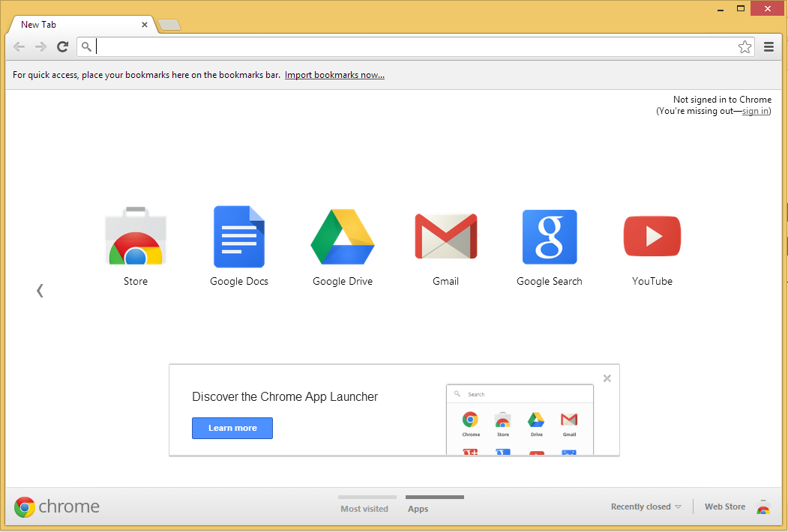The image size is (788, 532).
Task: Launch the YouTube app
Action: tap(652, 236)
